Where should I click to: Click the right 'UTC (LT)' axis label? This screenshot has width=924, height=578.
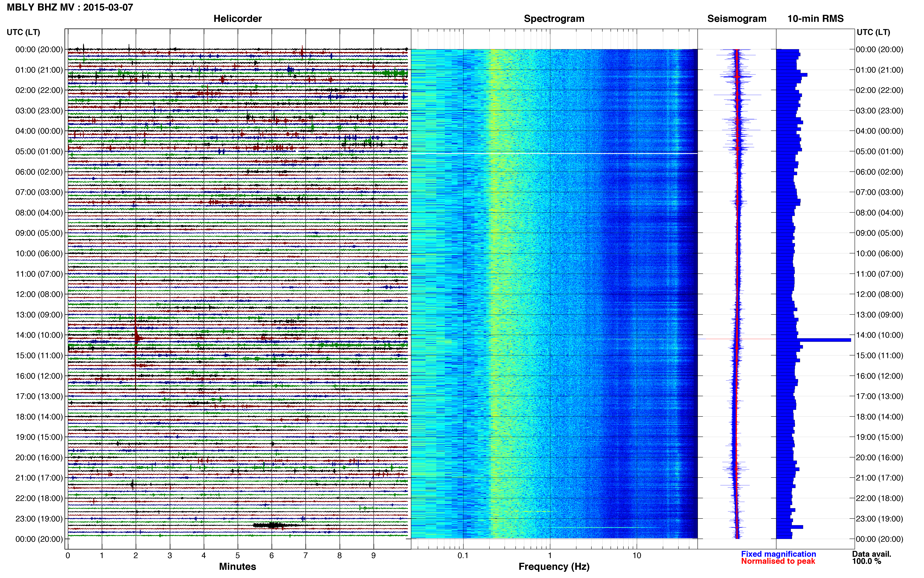tap(873, 32)
